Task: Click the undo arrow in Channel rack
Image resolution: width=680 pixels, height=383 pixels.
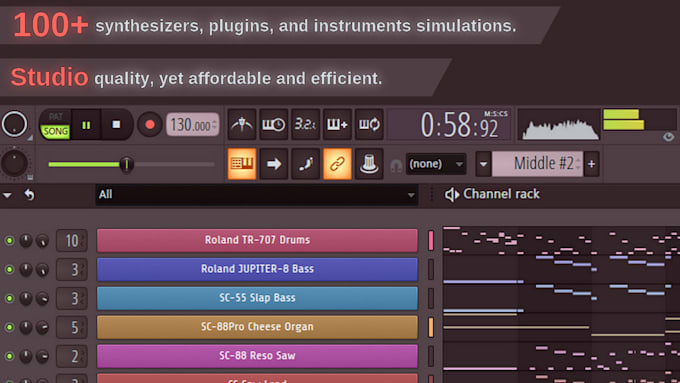Action: 29,195
